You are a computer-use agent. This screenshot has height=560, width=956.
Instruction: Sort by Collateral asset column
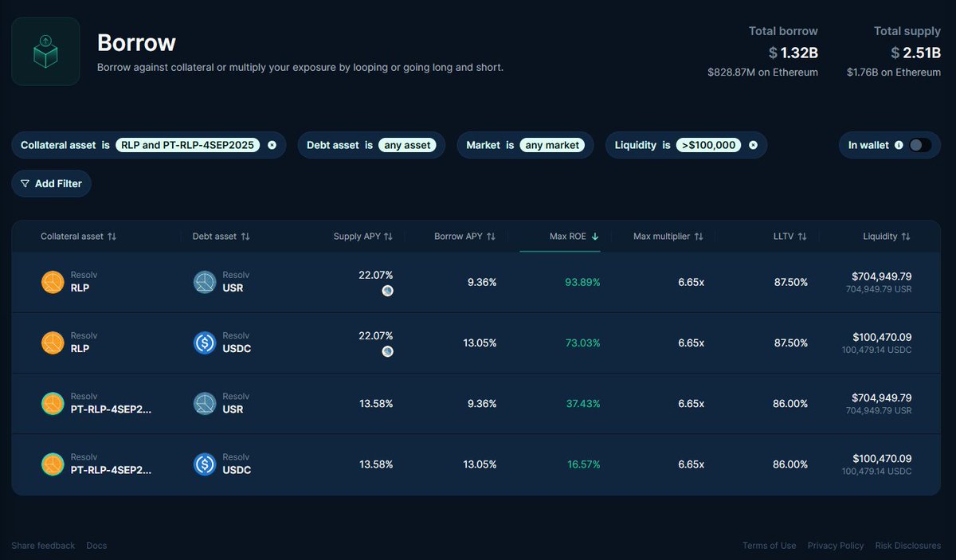(78, 237)
